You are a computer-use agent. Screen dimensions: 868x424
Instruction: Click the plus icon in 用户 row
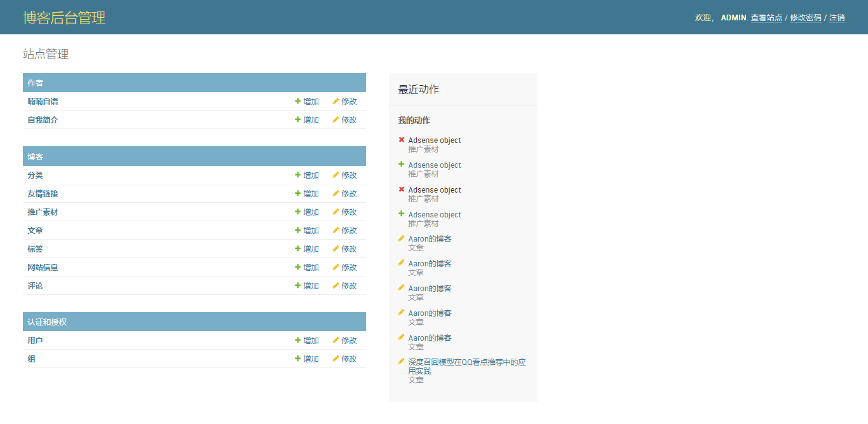coord(297,340)
